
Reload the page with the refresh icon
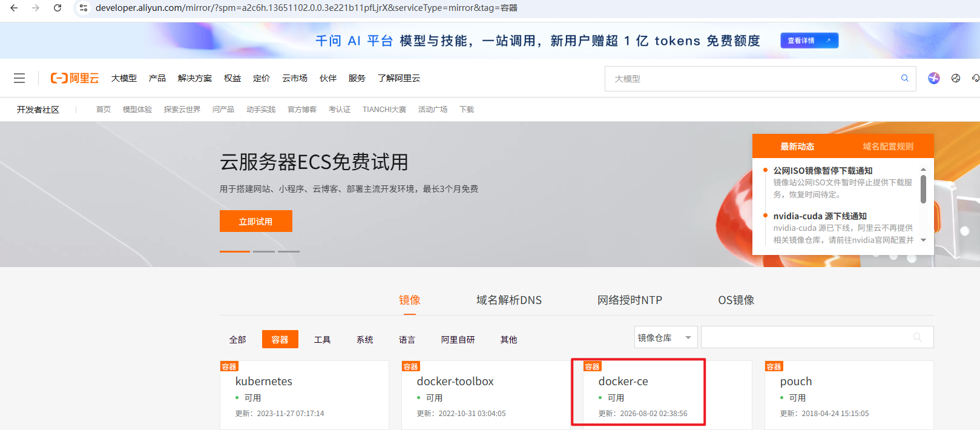coord(58,8)
